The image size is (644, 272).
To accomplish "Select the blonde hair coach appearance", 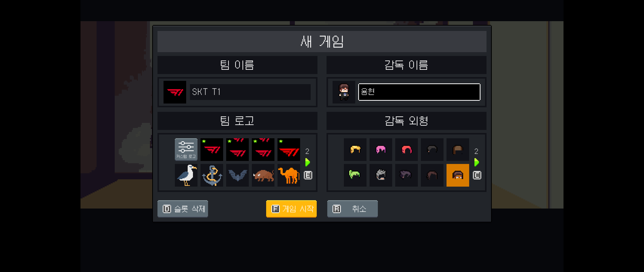I will tap(355, 149).
